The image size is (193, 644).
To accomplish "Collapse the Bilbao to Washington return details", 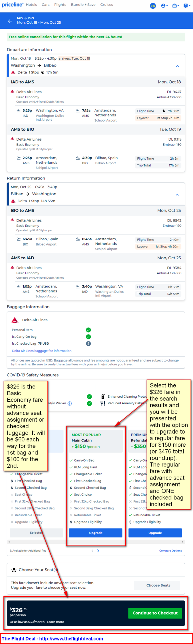I will 177,194.
